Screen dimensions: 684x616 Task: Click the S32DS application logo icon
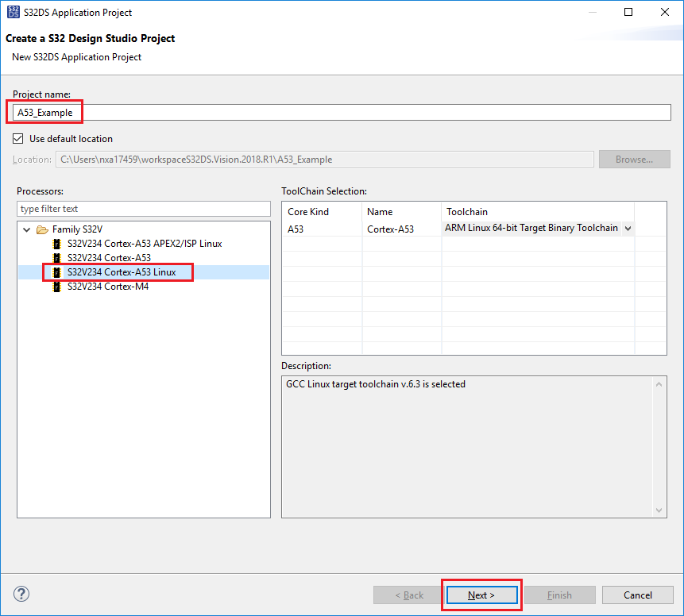(x=14, y=12)
